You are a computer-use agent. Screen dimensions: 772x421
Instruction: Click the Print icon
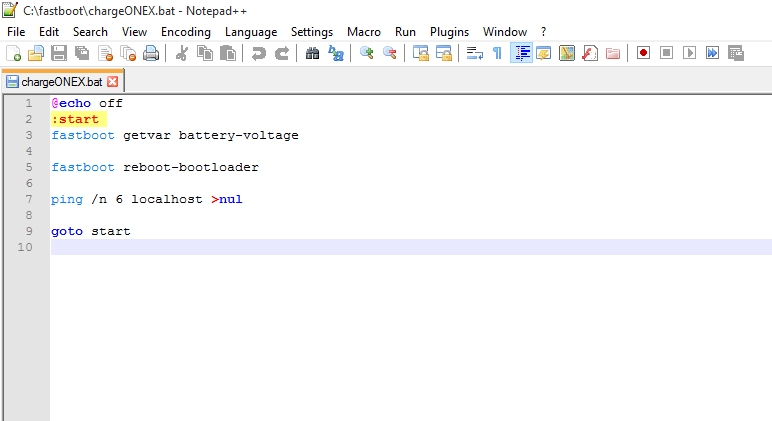click(151, 53)
